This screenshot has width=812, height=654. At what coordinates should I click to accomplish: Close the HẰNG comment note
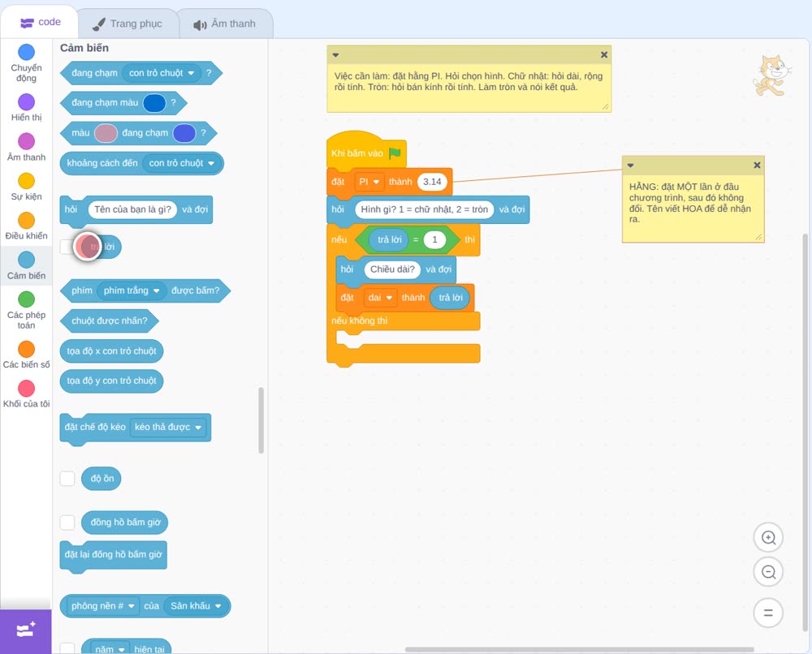(x=757, y=165)
